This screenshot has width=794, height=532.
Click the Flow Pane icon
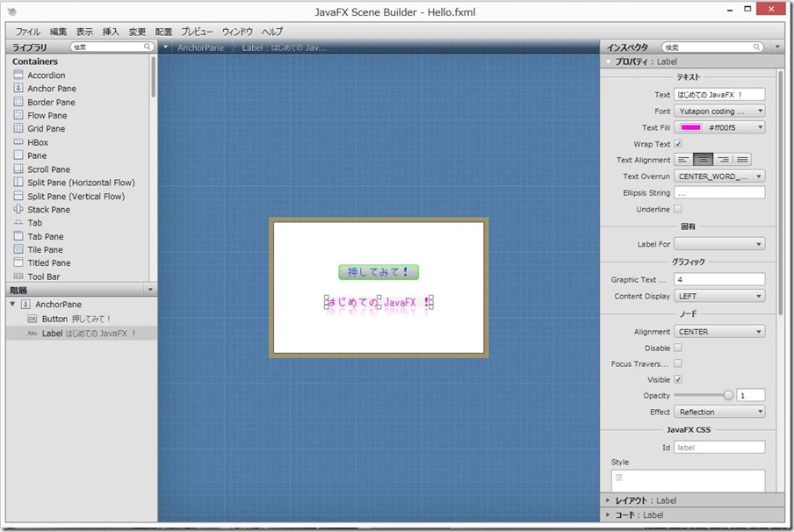click(18, 115)
